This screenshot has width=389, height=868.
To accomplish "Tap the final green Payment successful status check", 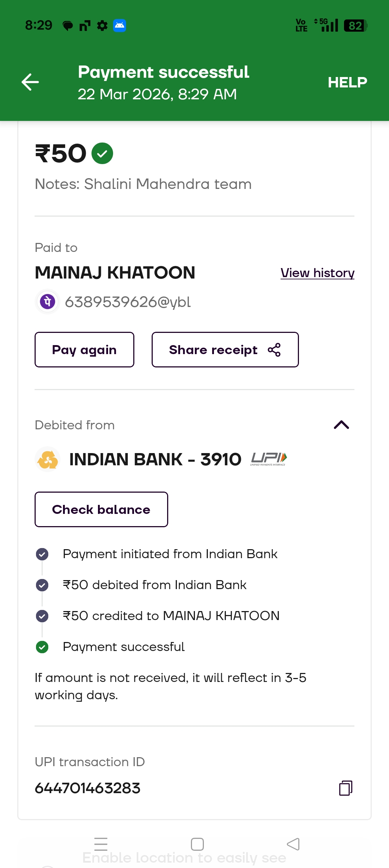I will [x=42, y=647].
